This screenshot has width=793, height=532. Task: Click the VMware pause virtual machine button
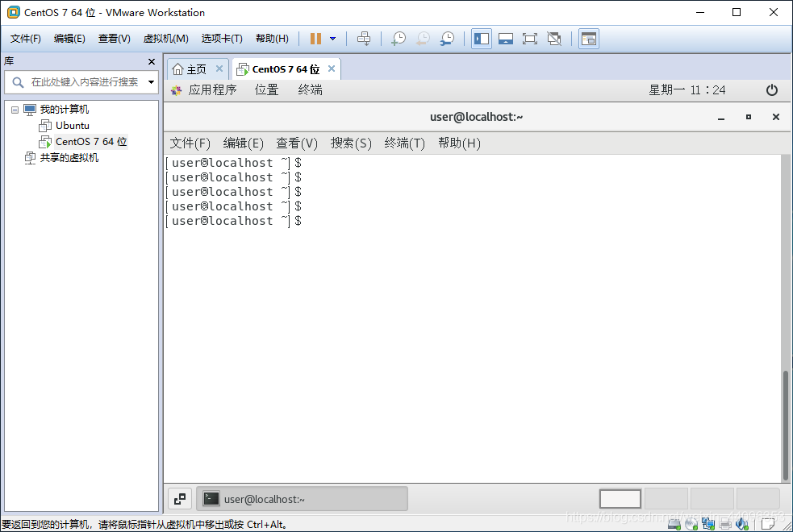pos(315,39)
